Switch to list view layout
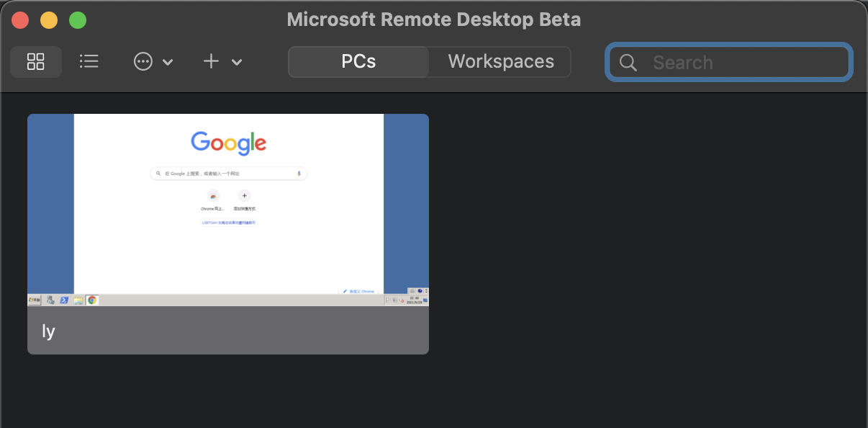 click(x=89, y=62)
